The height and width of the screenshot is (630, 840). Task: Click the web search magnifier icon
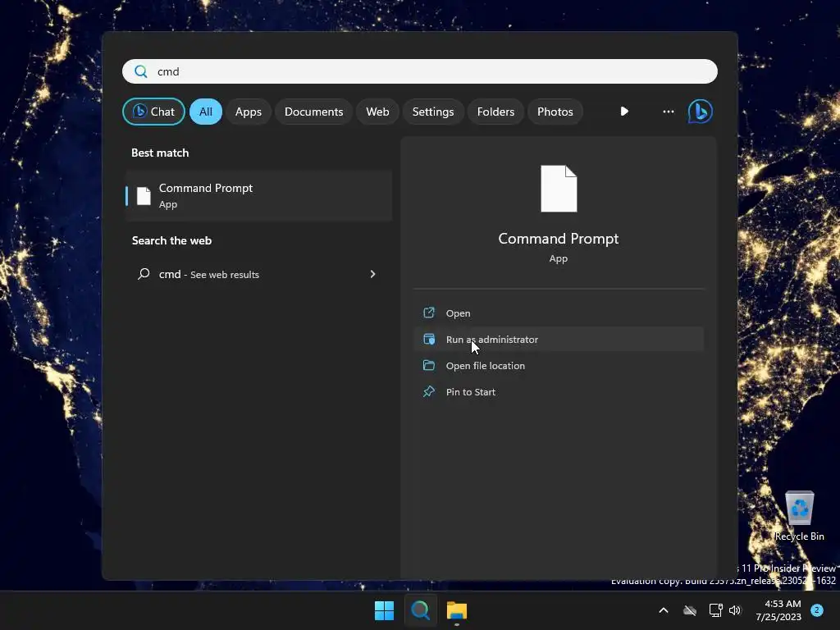point(144,274)
